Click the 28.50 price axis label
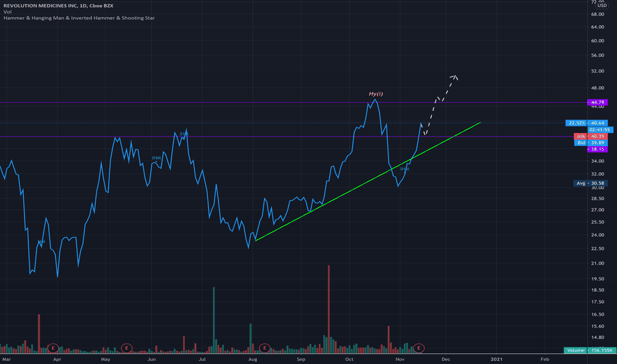This screenshot has height=364, width=617. pos(597,199)
